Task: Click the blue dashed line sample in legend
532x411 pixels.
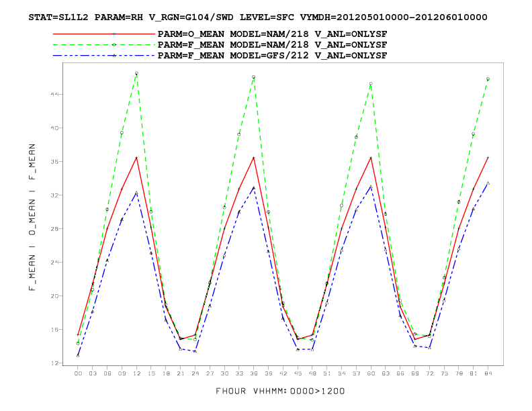Action: [104, 56]
